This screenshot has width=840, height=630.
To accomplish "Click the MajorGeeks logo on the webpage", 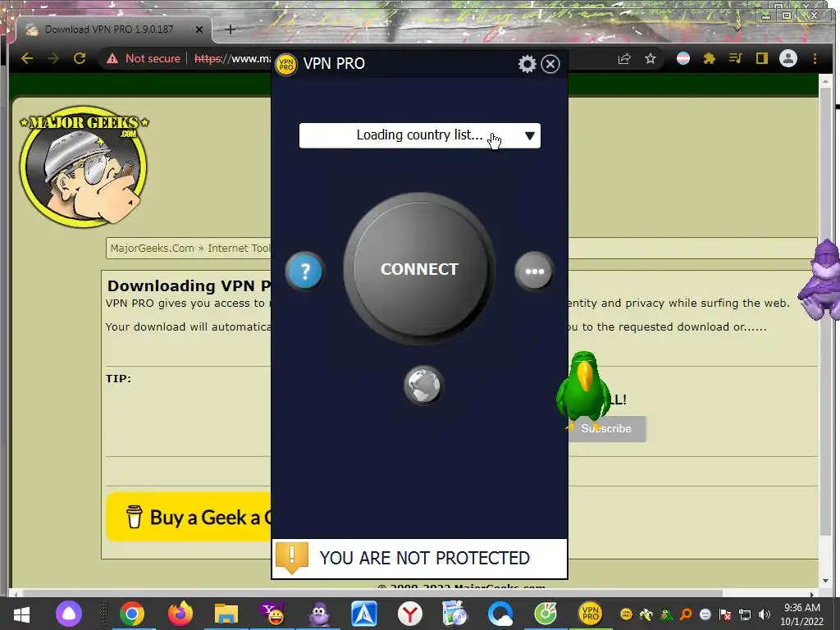I will 84,166.
